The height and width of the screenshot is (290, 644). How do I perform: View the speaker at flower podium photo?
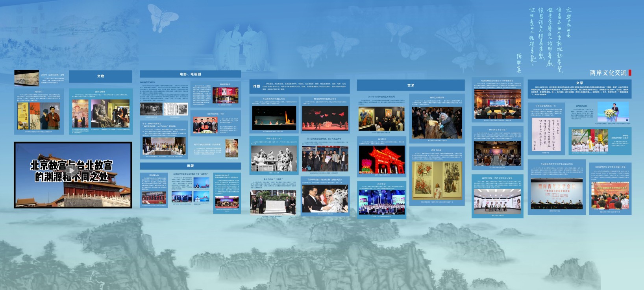tap(613, 111)
